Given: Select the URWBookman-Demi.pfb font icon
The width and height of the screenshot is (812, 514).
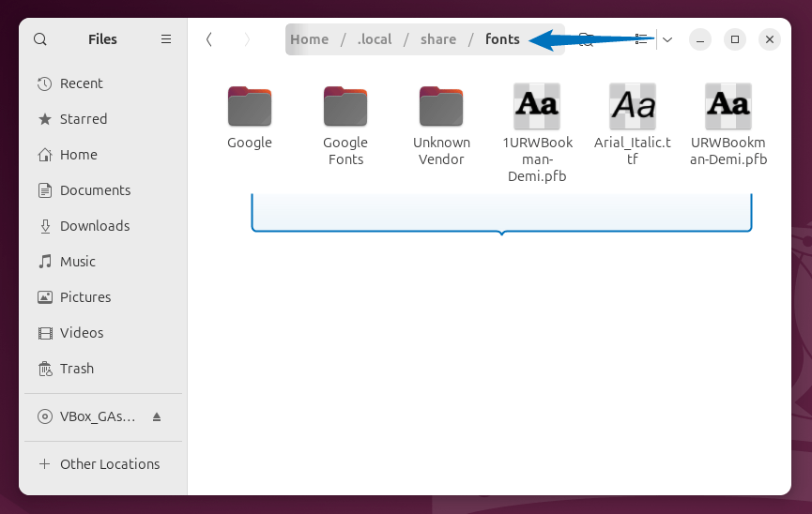Looking at the screenshot, I should (x=728, y=106).
